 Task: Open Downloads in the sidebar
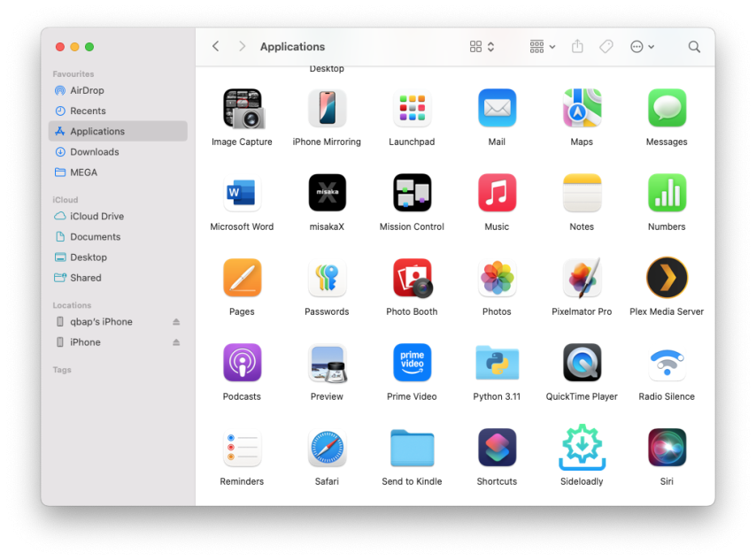click(118, 152)
